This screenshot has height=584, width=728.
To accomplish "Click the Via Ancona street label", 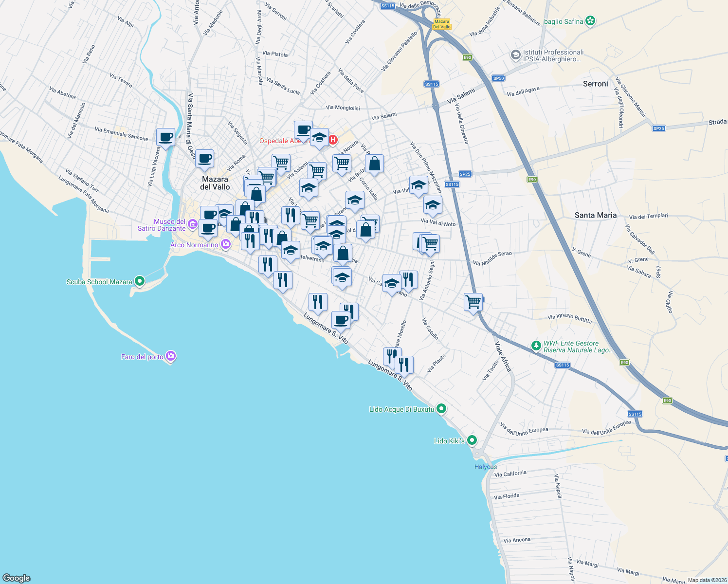I will click(x=517, y=540).
